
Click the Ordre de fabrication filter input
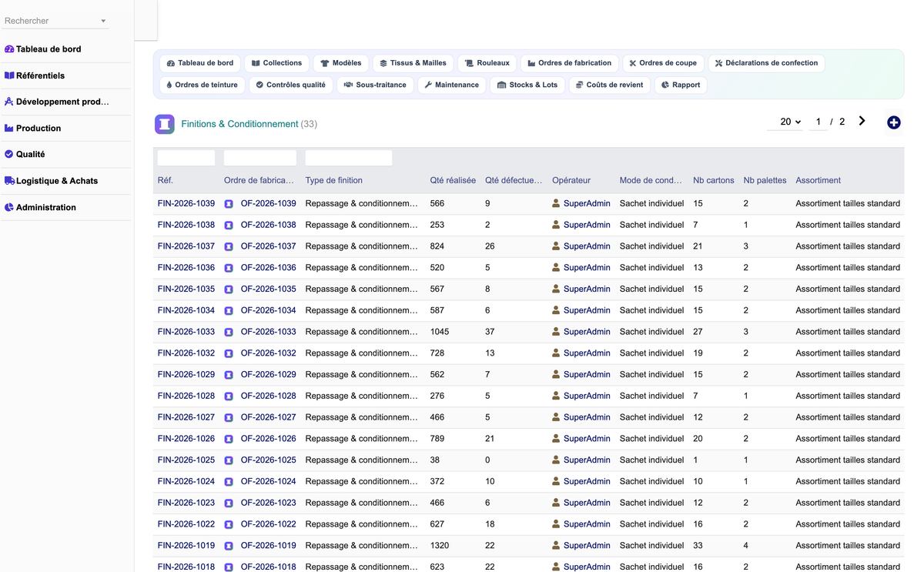(260, 158)
